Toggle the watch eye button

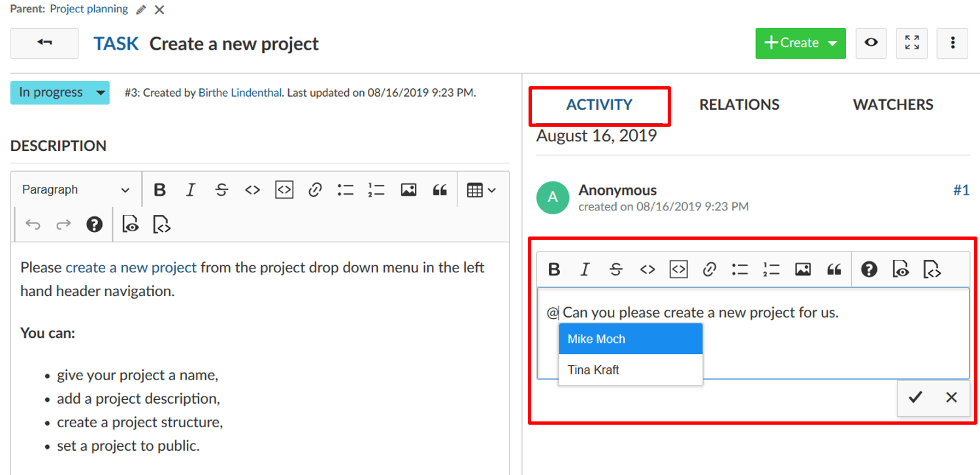pos(871,43)
